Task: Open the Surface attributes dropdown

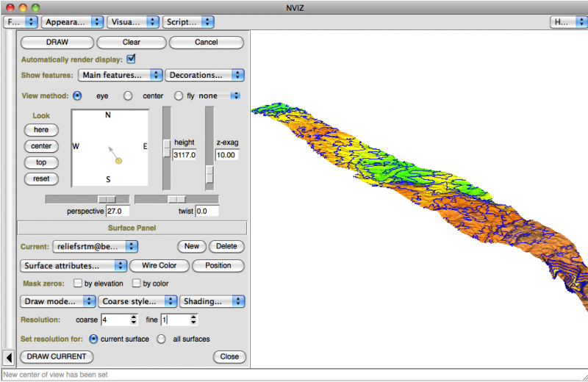Action: point(73,265)
